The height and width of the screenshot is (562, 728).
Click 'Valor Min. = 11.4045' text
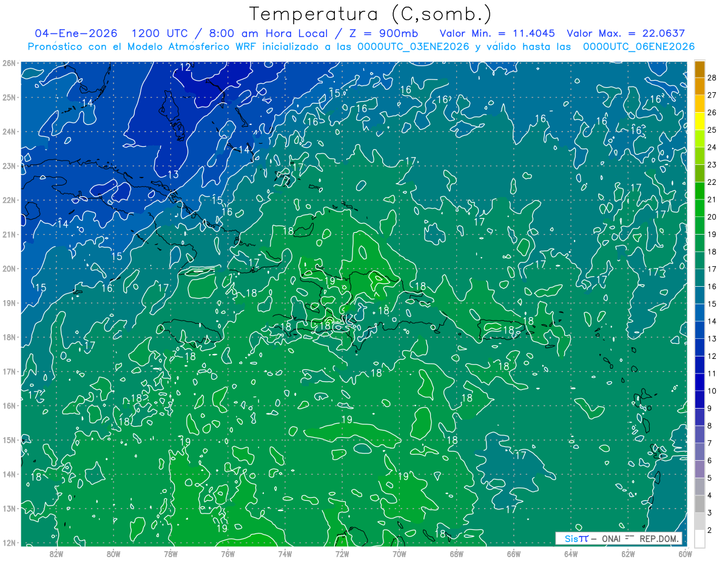(x=497, y=33)
